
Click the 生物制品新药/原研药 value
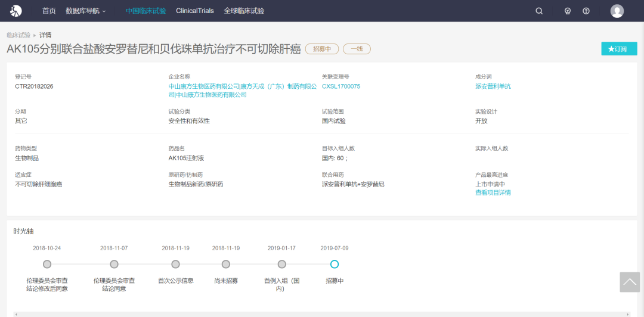196,184
